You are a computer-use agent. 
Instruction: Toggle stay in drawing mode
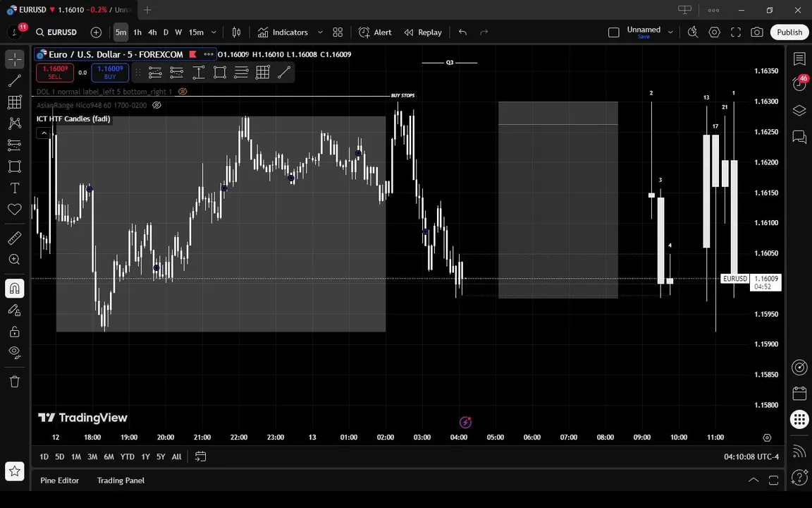[x=15, y=310]
